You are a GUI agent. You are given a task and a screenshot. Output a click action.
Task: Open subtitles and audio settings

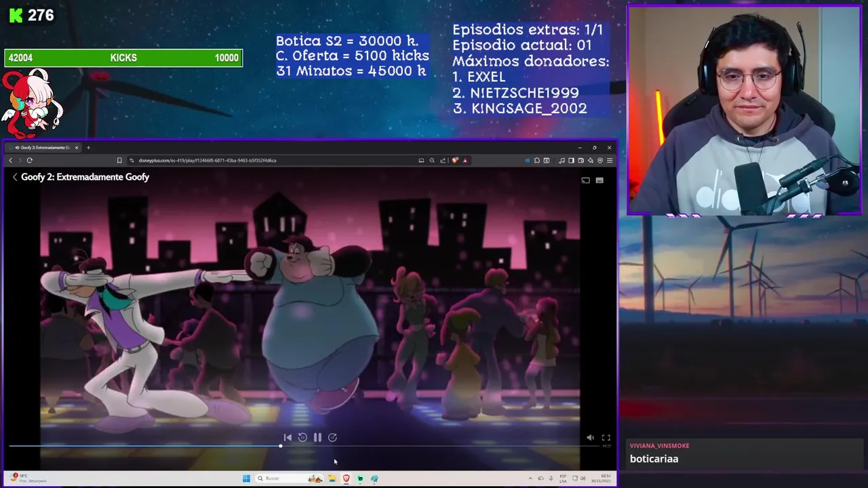[x=599, y=180]
